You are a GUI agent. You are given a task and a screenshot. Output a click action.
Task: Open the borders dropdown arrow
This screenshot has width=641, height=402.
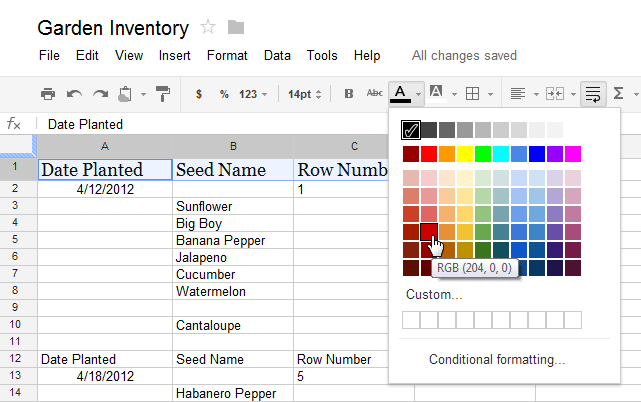[x=490, y=94]
